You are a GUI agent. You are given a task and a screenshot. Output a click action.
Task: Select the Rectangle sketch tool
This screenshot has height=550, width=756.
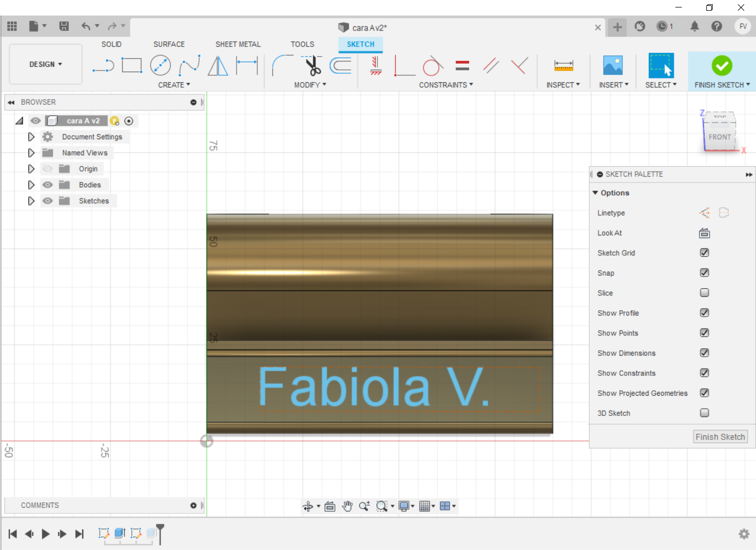point(131,65)
